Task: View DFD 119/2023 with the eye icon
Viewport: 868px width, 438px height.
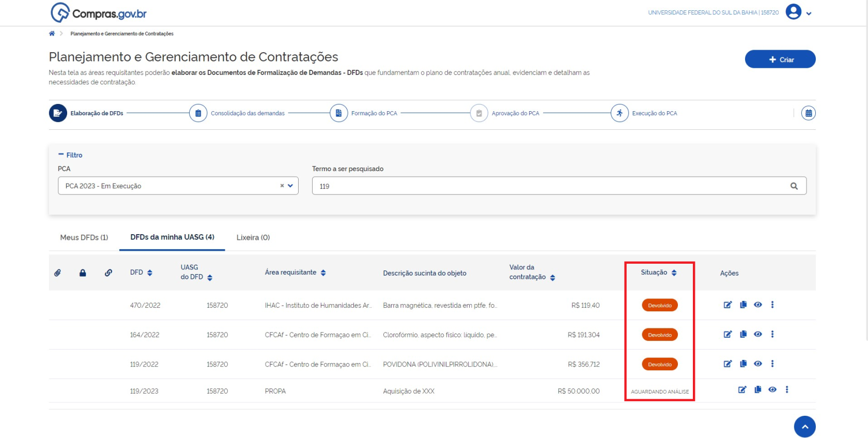Action: (x=772, y=390)
